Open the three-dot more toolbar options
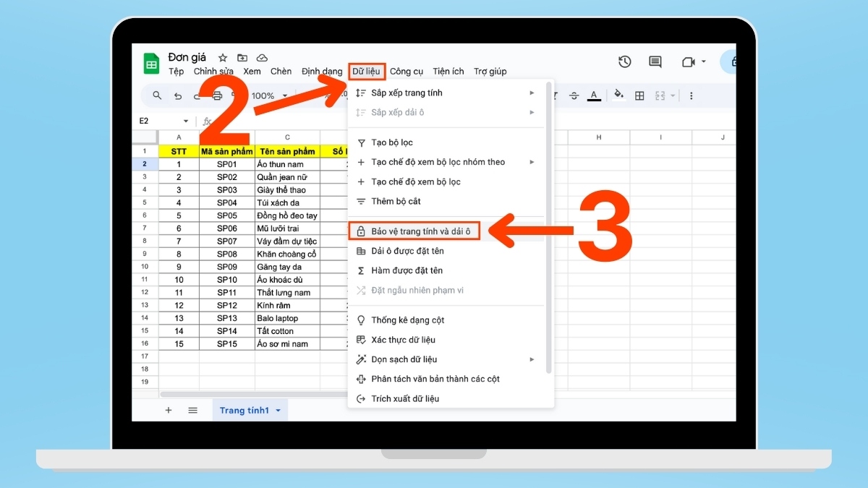Viewport: 868px width, 488px height. pos(691,95)
